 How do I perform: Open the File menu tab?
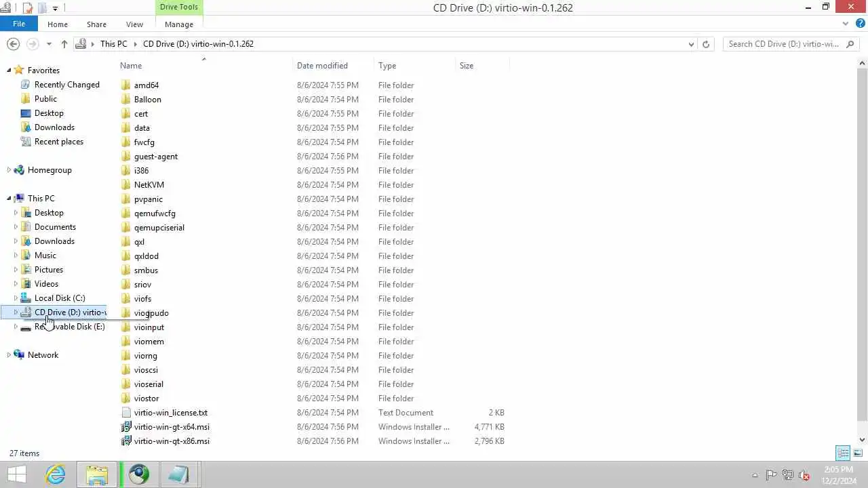pyautogui.click(x=19, y=24)
